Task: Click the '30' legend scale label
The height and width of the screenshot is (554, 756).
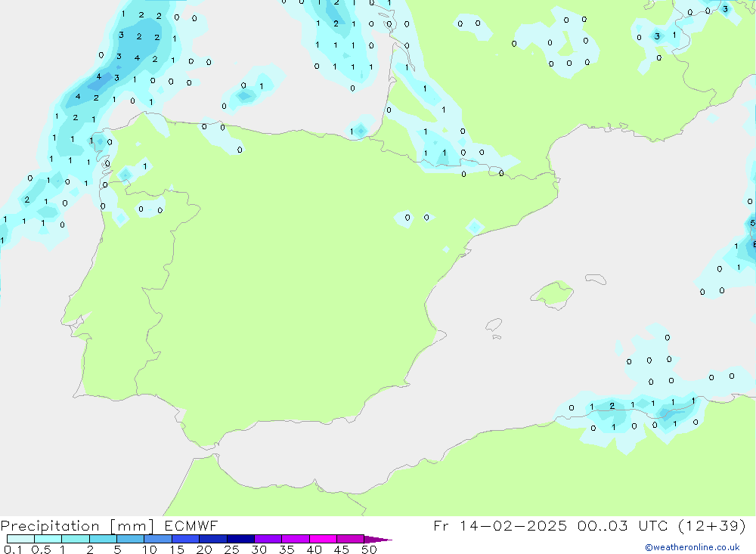Action: (259, 549)
